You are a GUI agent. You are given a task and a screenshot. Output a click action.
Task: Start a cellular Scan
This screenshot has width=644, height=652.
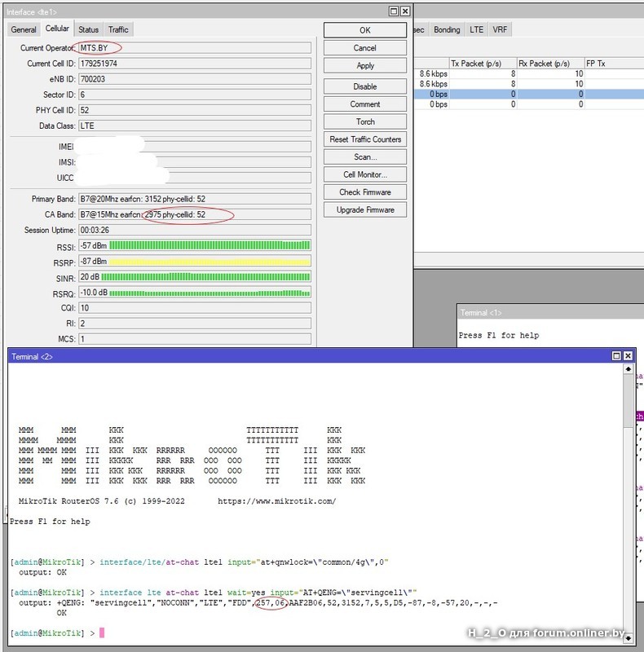365,157
